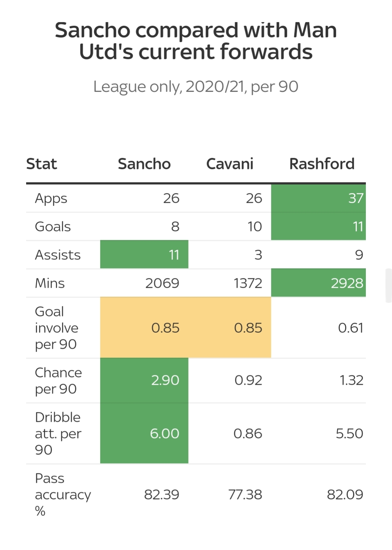Click the Pass accuracy % row label
Viewport: 392px width, 550px height.
click(x=62, y=494)
